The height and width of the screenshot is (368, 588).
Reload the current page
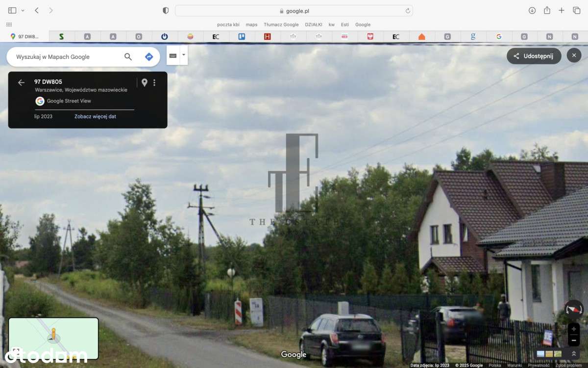408,11
